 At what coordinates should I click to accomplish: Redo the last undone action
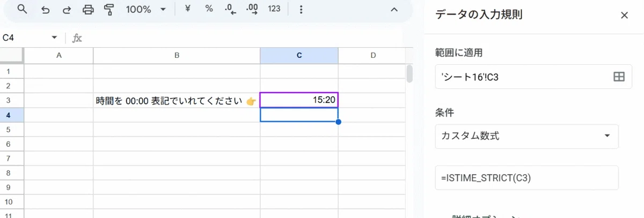coord(67,10)
